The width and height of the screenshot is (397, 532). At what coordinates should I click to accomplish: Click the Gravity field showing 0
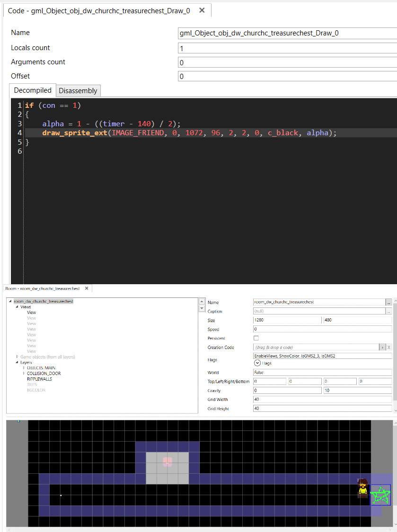coord(287,391)
